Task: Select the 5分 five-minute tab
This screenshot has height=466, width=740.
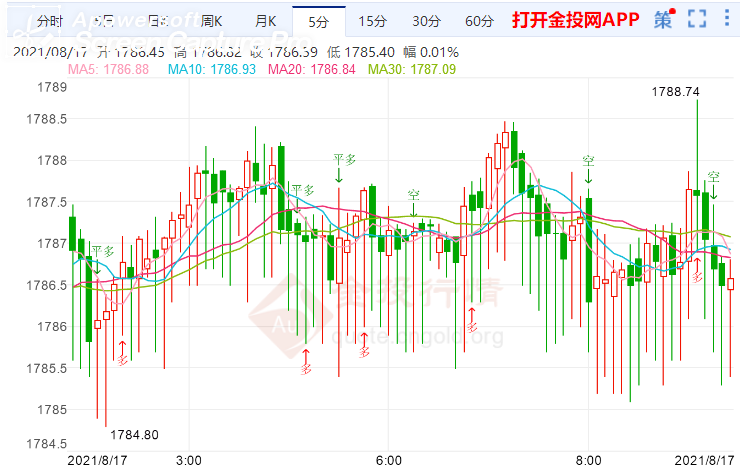Action: (319, 22)
